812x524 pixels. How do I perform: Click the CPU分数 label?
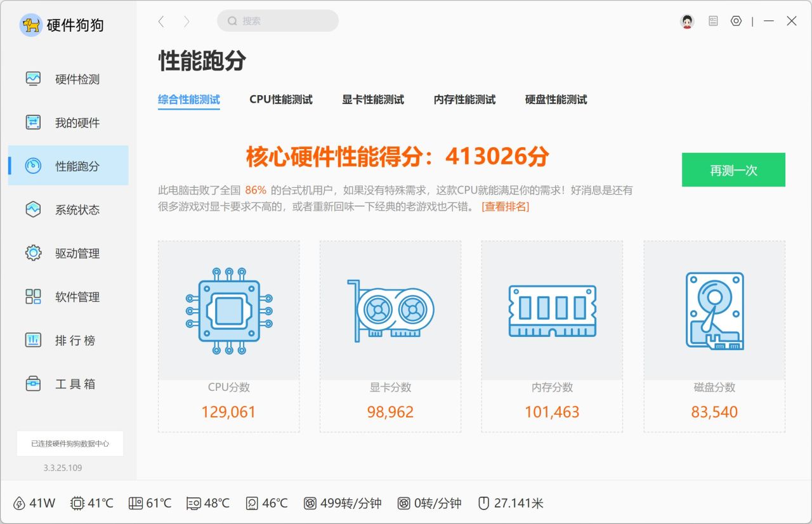pos(229,387)
